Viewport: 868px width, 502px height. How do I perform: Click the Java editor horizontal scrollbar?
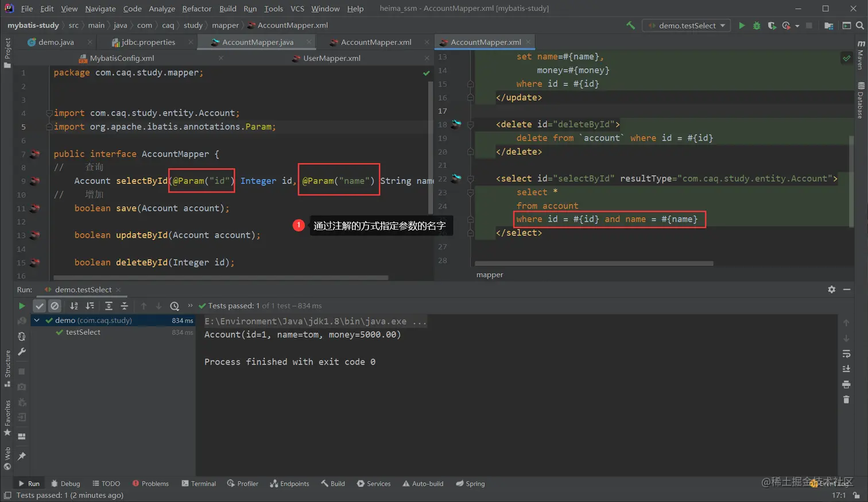click(220, 277)
